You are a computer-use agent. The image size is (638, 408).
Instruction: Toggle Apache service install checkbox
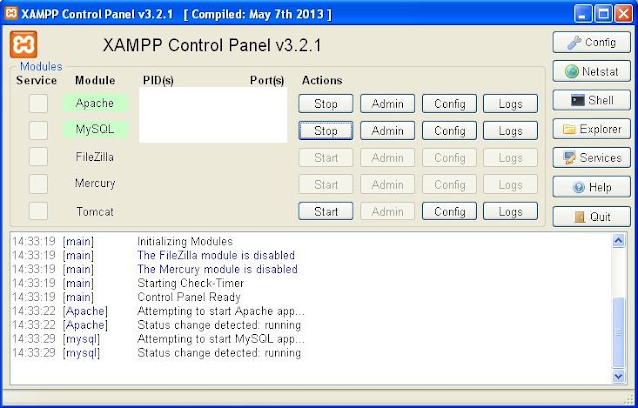[38, 103]
